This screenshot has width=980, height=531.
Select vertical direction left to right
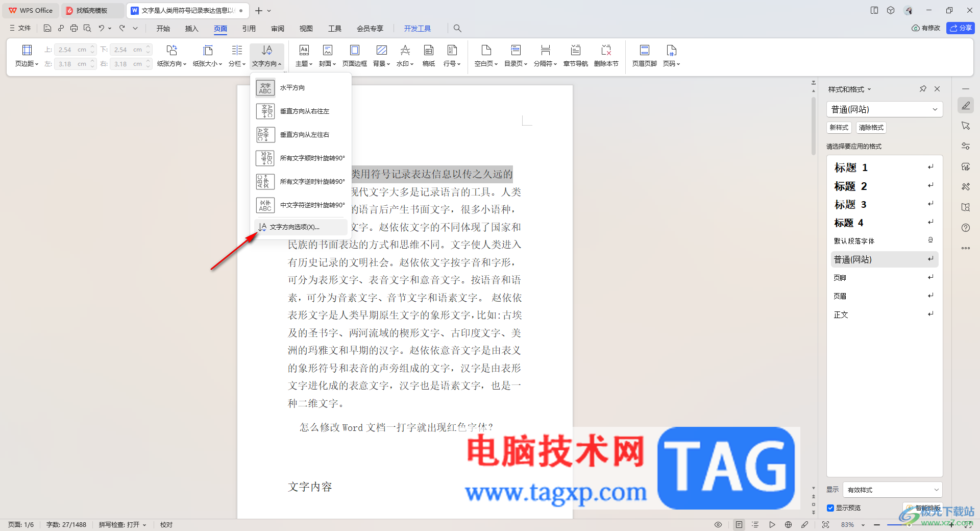pyautogui.click(x=301, y=135)
